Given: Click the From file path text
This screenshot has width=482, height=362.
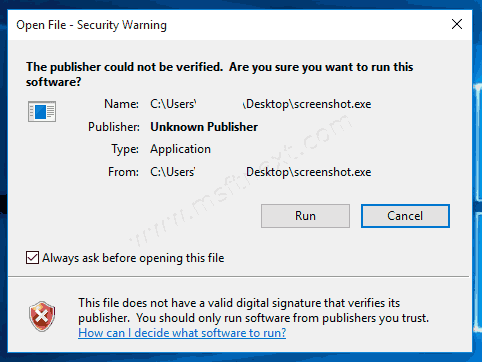Looking at the screenshot, I should [261, 172].
